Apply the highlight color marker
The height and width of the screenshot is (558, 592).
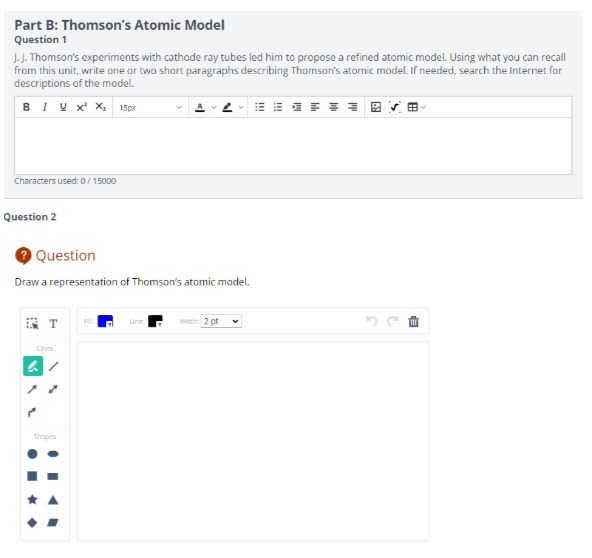(227, 108)
